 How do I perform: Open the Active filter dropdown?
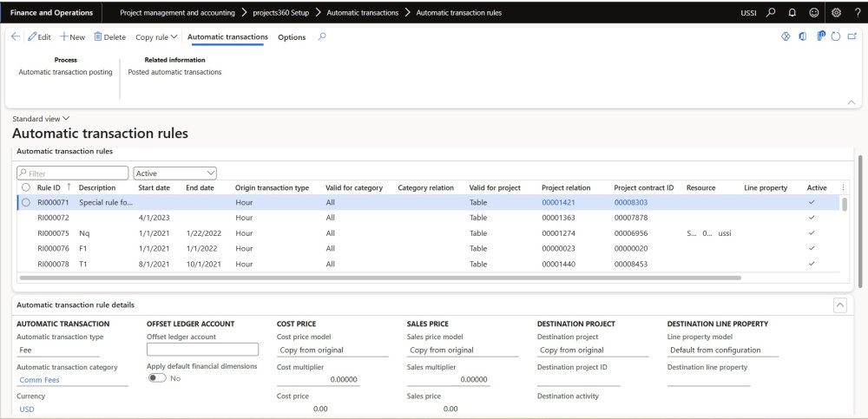pyautogui.click(x=174, y=173)
